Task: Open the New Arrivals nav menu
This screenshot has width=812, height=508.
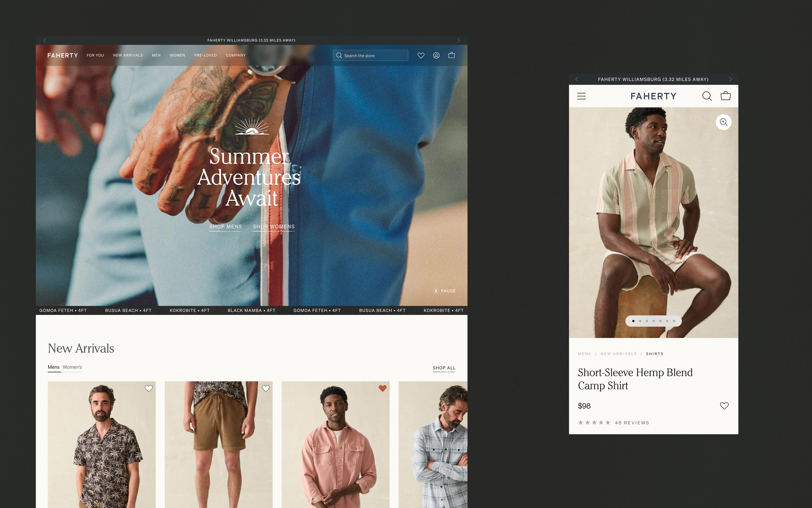Action: [128, 55]
